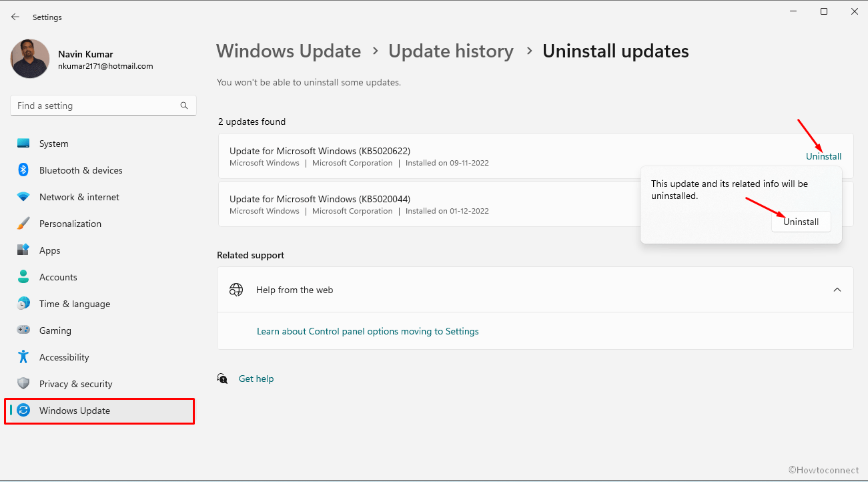This screenshot has width=868, height=482.
Task: Click Installed on 09-11-2022 text
Action: (x=447, y=163)
